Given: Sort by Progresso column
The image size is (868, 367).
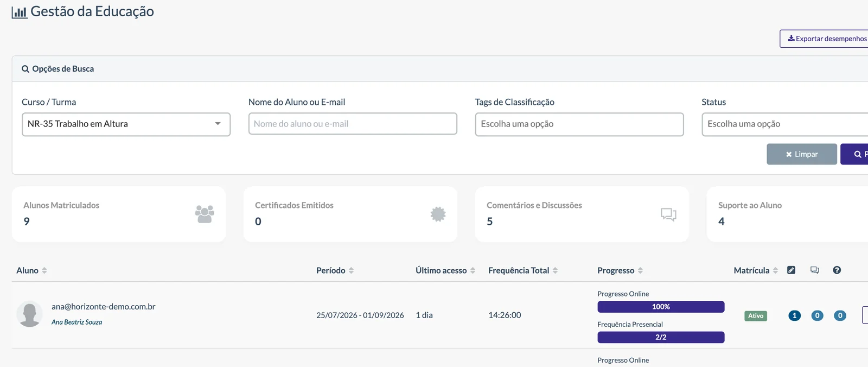Looking at the screenshot, I should 620,270.
